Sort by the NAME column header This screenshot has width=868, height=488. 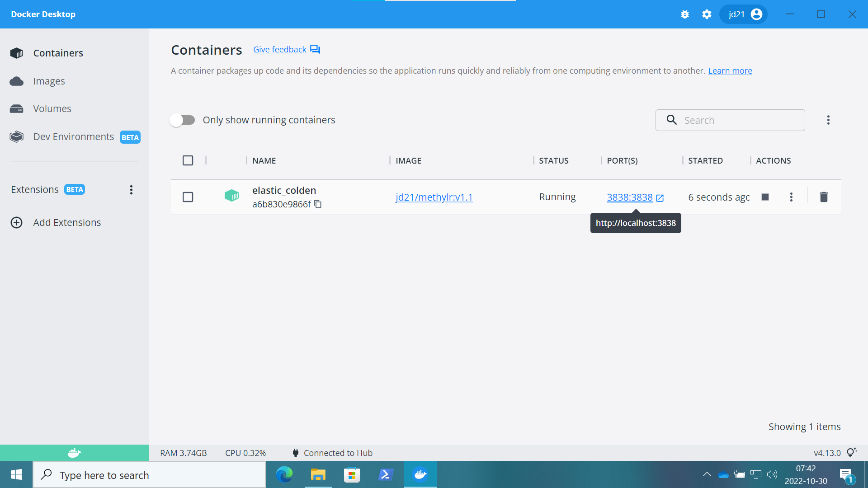(x=264, y=160)
